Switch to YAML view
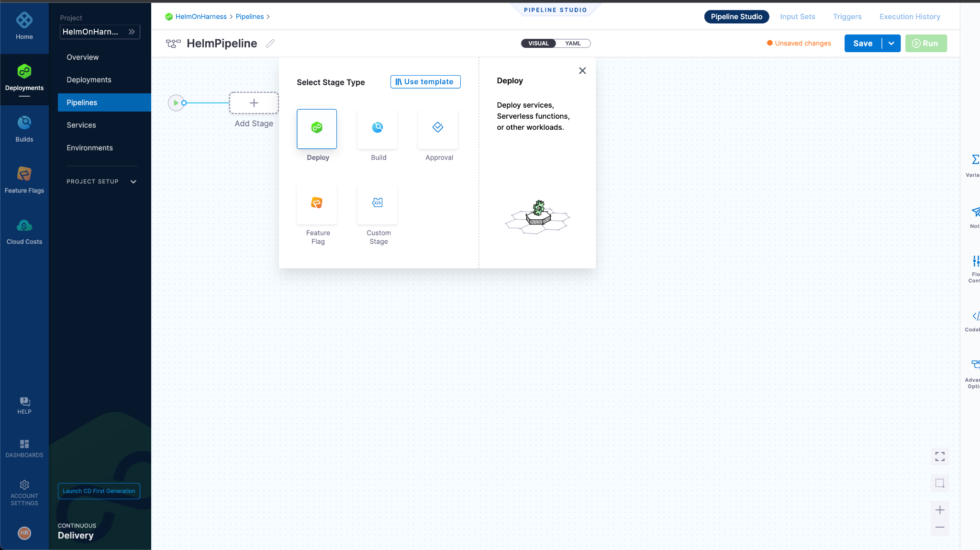980x550 pixels. [572, 43]
